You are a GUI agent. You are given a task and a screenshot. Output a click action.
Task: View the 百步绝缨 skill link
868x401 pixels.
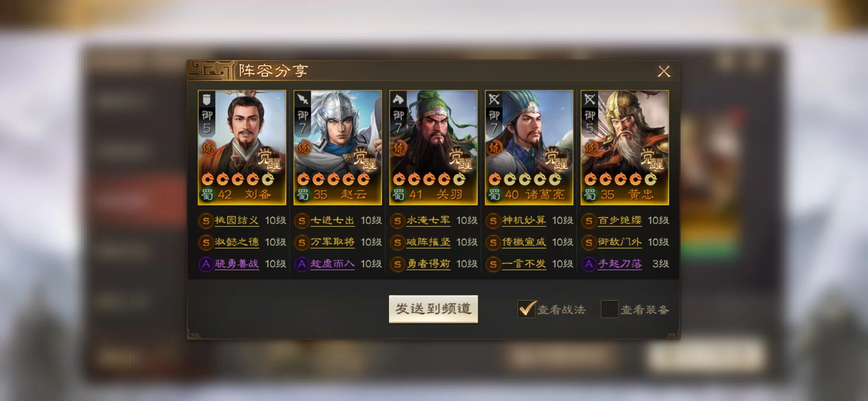click(619, 221)
